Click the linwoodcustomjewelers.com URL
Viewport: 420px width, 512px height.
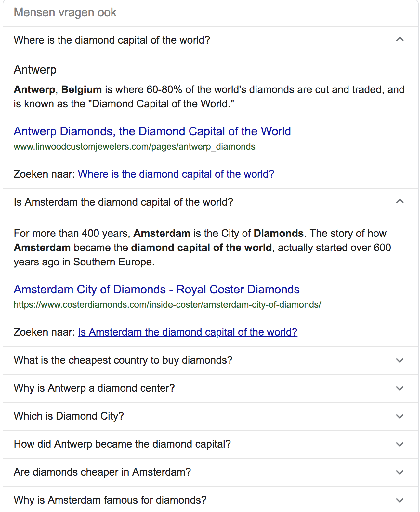click(135, 147)
